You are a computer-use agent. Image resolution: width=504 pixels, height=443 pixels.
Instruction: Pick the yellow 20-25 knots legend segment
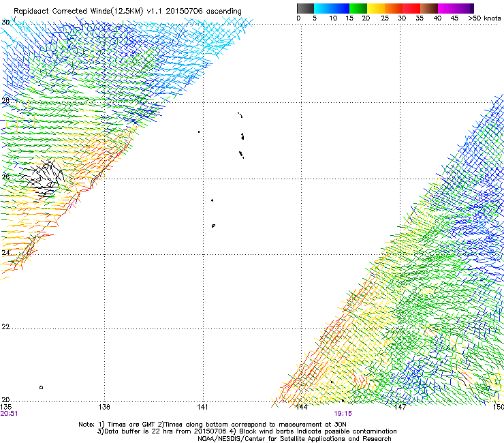(x=376, y=8)
